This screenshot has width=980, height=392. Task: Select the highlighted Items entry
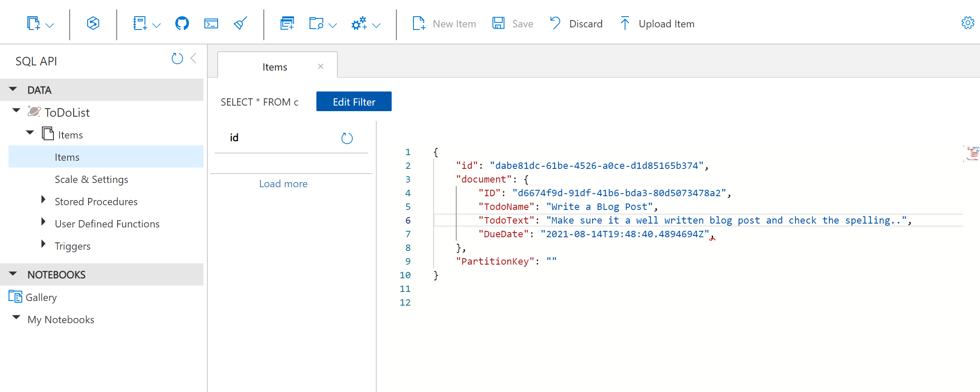pos(106,157)
